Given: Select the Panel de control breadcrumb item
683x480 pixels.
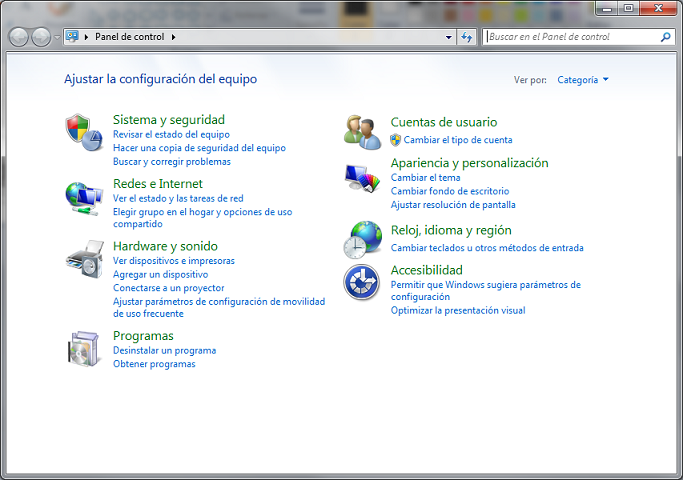Looking at the screenshot, I should click(130, 37).
